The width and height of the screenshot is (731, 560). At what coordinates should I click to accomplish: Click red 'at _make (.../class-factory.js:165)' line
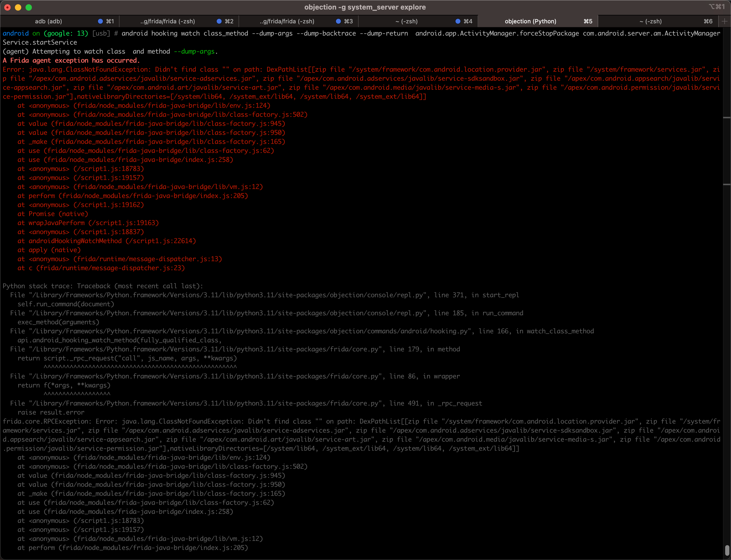(151, 141)
